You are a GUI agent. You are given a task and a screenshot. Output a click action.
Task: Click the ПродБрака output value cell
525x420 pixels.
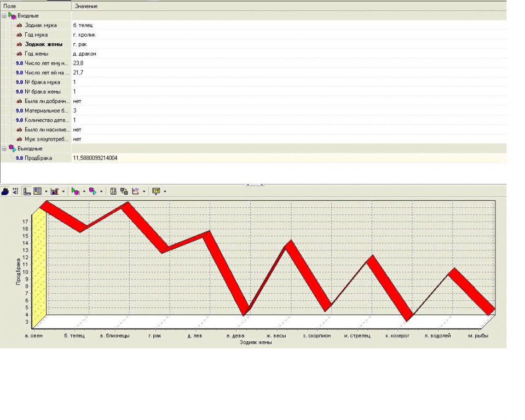(95, 158)
